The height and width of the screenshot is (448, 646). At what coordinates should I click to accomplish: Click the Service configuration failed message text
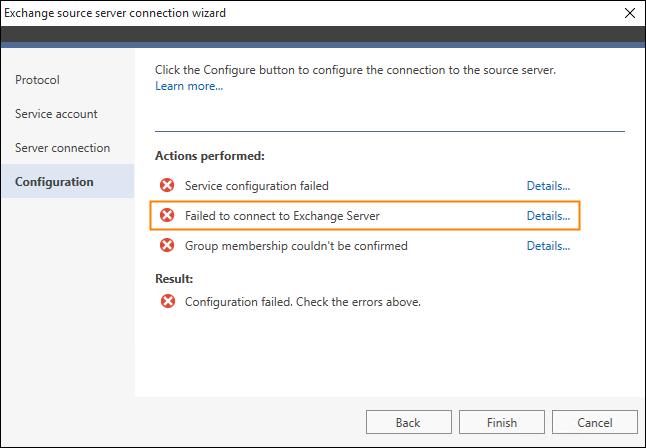(257, 186)
